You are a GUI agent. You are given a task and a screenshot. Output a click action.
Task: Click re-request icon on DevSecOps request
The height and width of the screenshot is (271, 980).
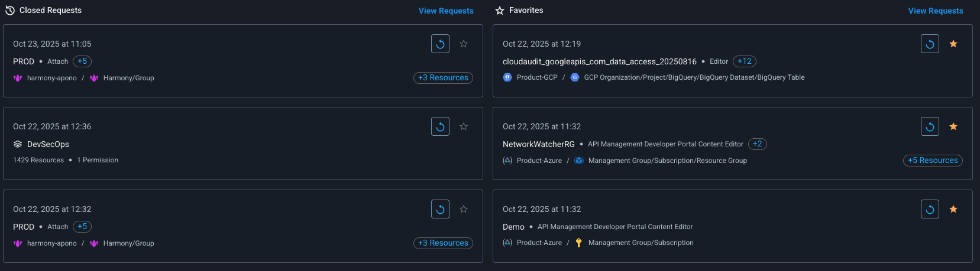tap(440, 126)
